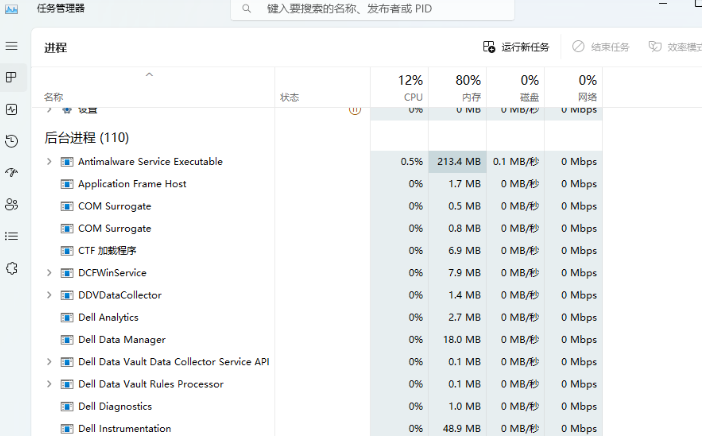The height and width of the screenshot is (436, 702).
Task: Open the Performance page from the sidebar
Action: point(12,109)
